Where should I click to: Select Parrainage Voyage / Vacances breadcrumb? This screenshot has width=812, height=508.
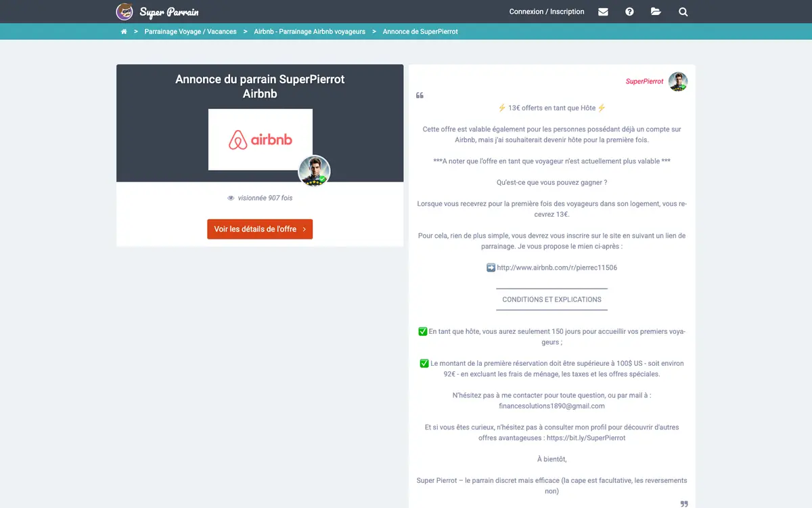(191, 32)
